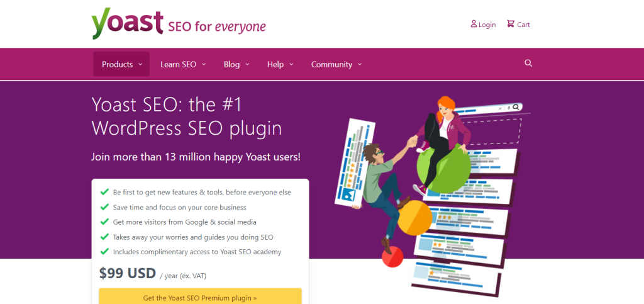Click 'Includes complimentary access to Yoast SEO academy'
Viewport: 644px width, 304px height.
pyautogui.click(x=197, y=252)
